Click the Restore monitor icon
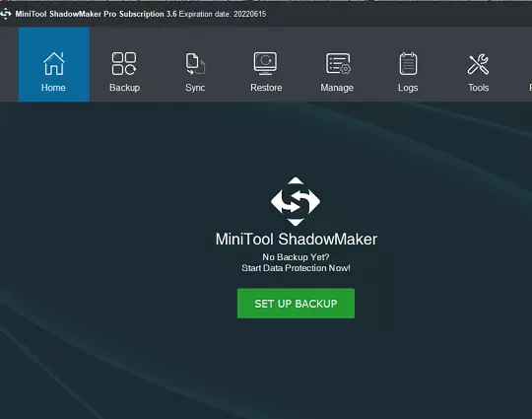The width and height of the screenshot is (532, 419). [265, 63]
